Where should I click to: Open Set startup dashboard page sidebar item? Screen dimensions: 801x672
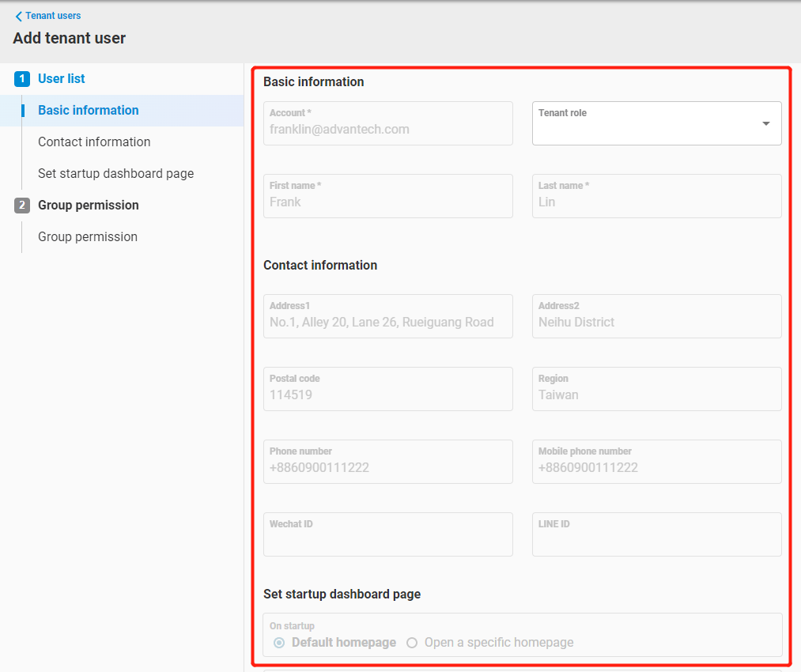115,174
